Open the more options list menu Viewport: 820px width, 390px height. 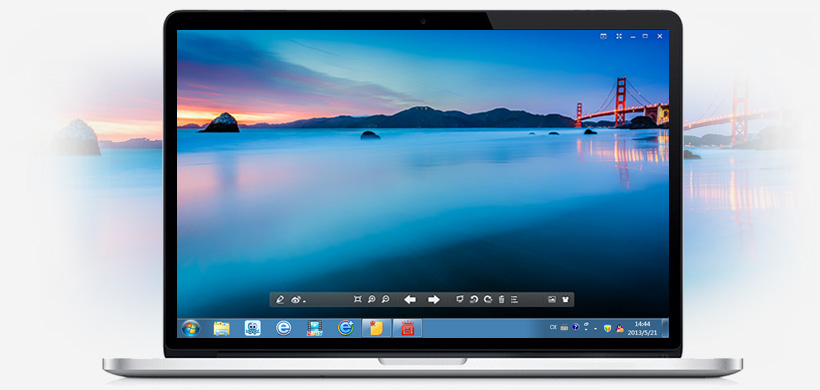(x=515, y=300)
